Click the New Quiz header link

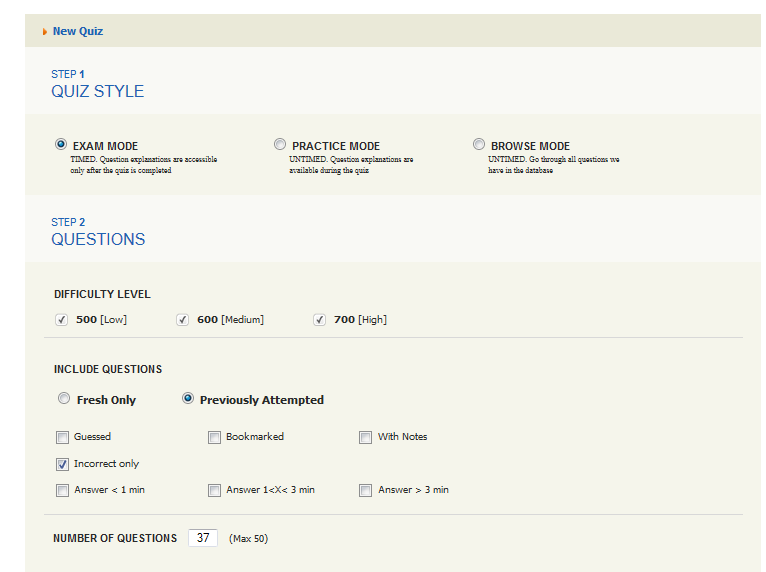(x=77, y=31)
